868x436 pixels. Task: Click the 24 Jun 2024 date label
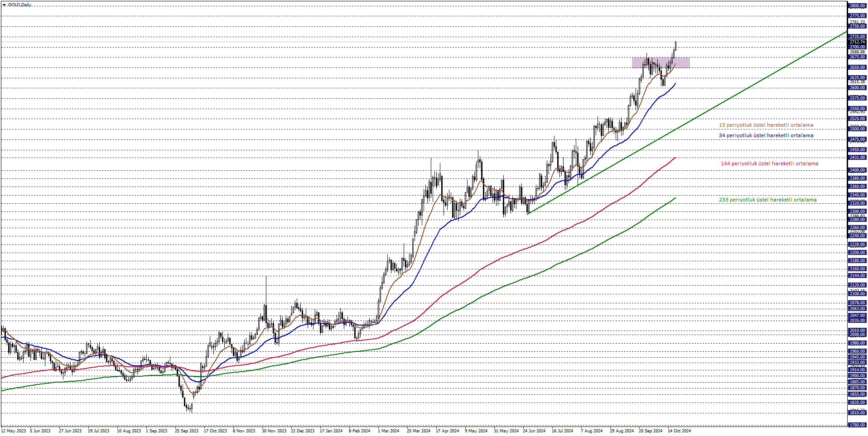pos(534,431)
